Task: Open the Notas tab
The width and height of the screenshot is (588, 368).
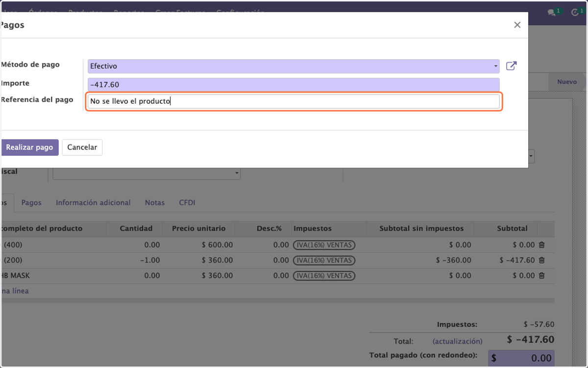Action: click(155, 202)
